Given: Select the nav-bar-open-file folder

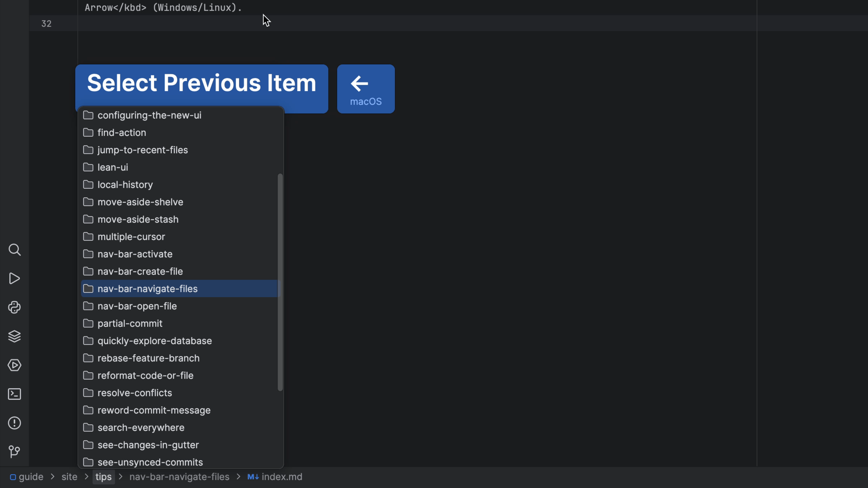Looking at the screenshot, I should pyautogui.click(x=137, y=306).
